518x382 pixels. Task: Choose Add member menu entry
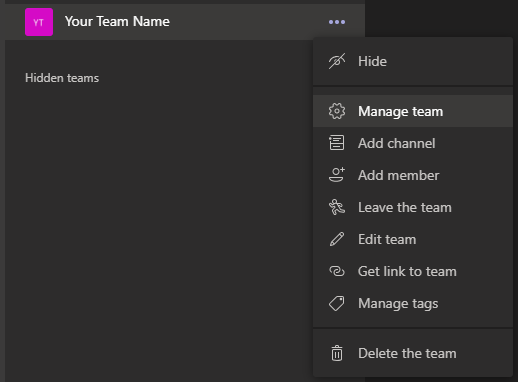tap(413, 175)
